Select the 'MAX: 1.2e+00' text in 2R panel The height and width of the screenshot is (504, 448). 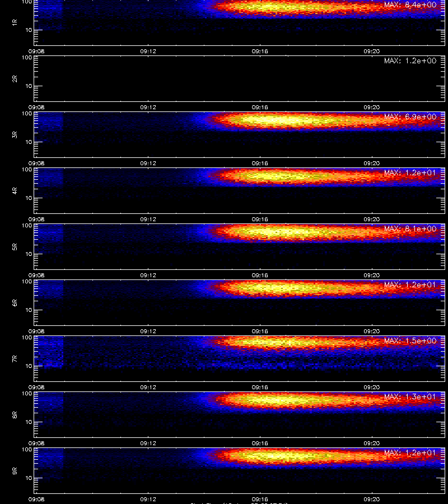[x=410, y=60]
